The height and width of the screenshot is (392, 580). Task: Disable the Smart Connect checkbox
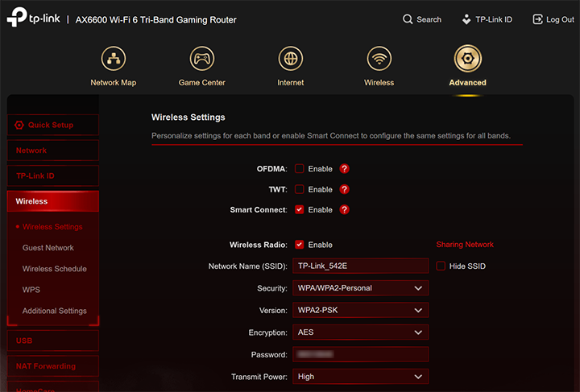click(299, 210)
